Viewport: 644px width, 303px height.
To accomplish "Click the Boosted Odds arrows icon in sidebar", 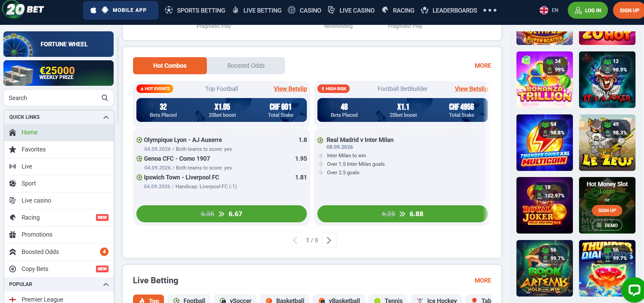I will coord(13,252).
